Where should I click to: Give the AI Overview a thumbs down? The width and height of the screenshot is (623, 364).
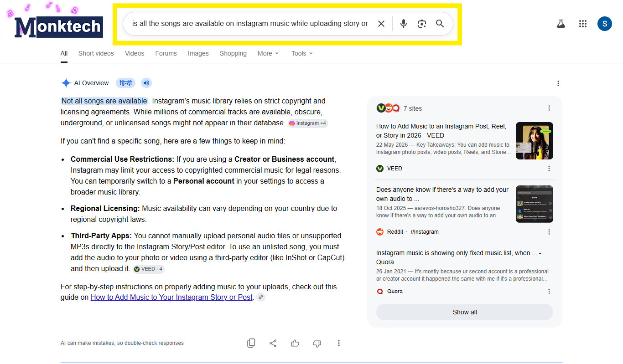(x=317, y=343)
